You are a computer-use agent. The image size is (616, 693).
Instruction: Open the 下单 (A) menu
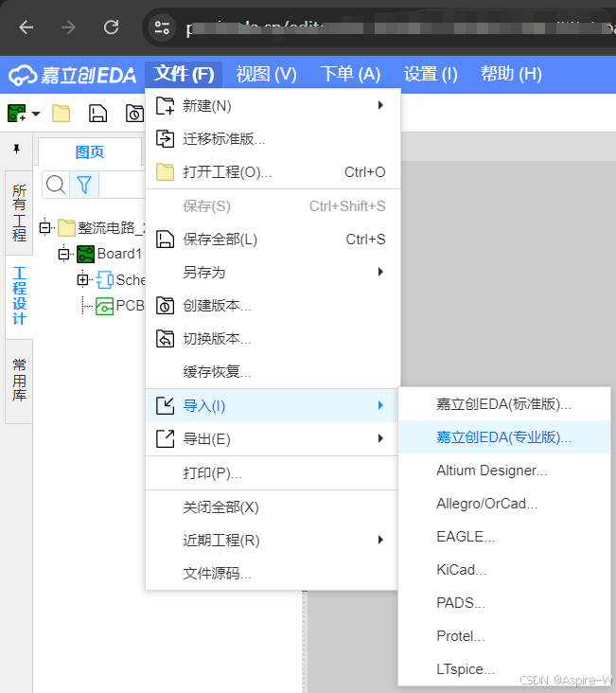point(350,74)
